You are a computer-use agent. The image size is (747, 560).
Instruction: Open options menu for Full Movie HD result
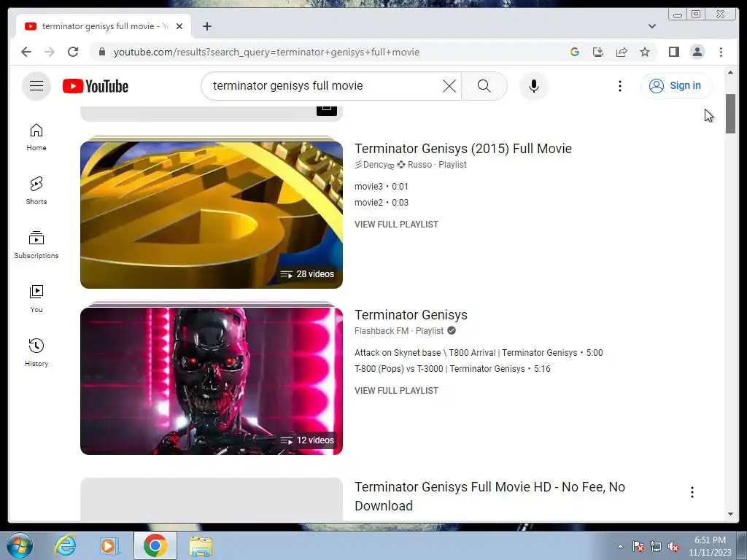click(692, 492)
